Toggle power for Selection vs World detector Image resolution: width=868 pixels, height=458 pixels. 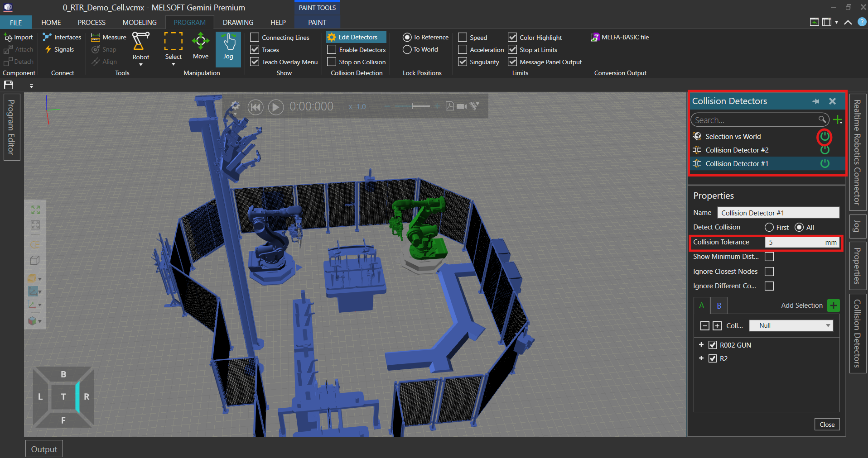(825, 136)
